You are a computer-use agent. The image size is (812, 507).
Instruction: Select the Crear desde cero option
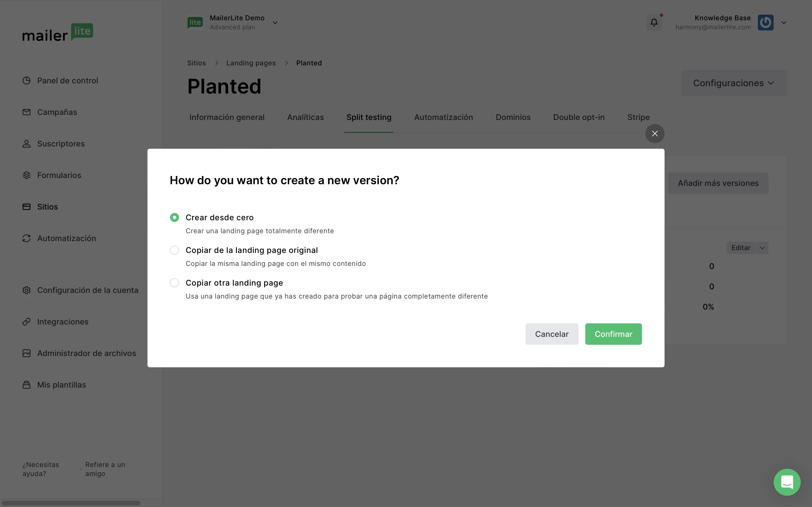pyautogui.click(x=175, y=218)
